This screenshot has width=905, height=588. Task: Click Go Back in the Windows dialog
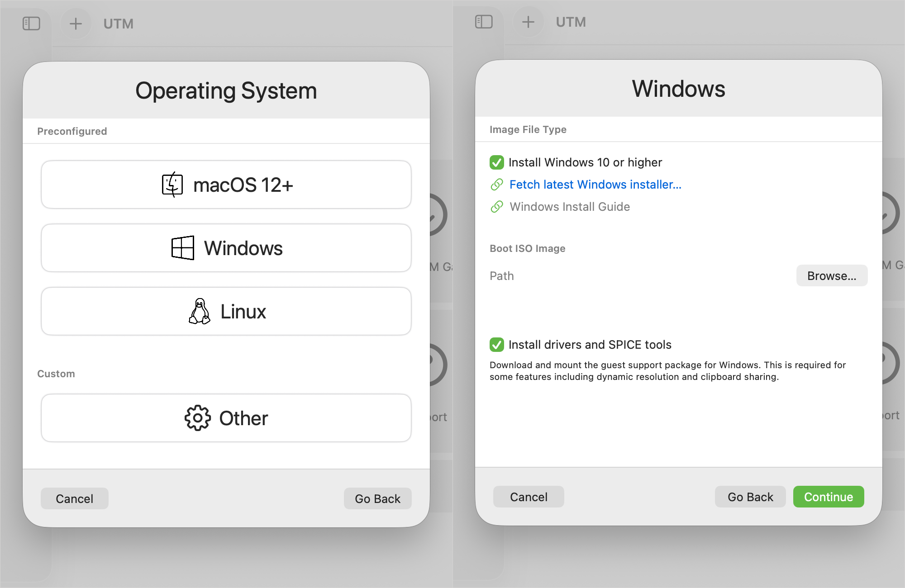tap(750, 497)
